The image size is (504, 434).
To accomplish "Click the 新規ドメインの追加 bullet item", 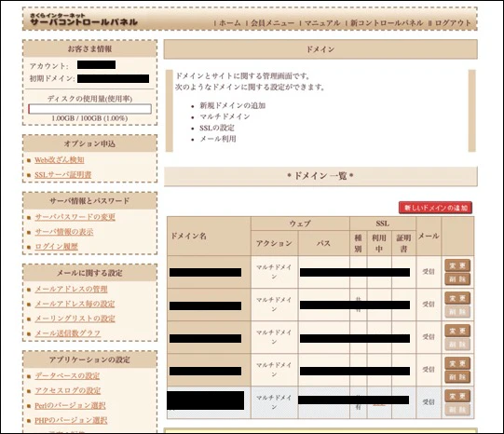I will [232, 105].
